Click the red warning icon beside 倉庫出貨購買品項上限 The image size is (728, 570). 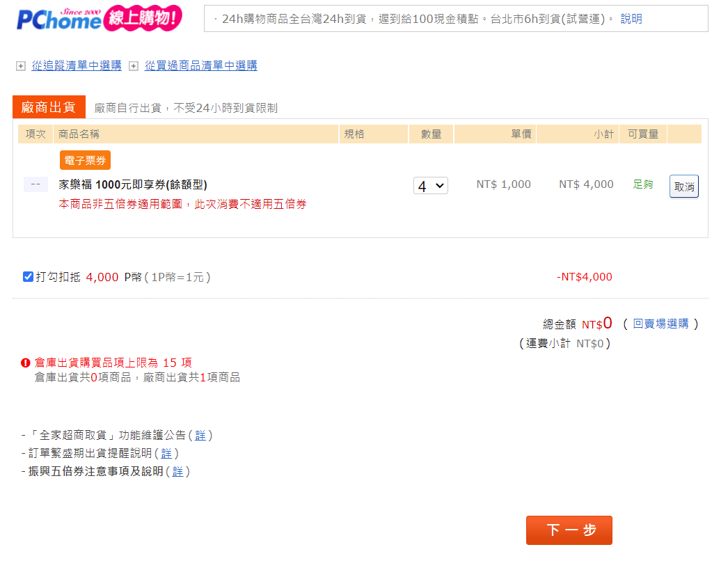[x=26, y=363]
